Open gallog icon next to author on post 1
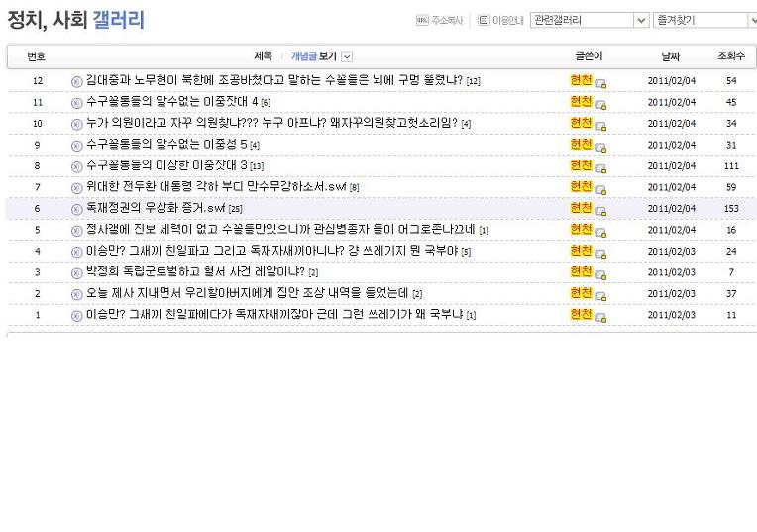 (601, 317)
